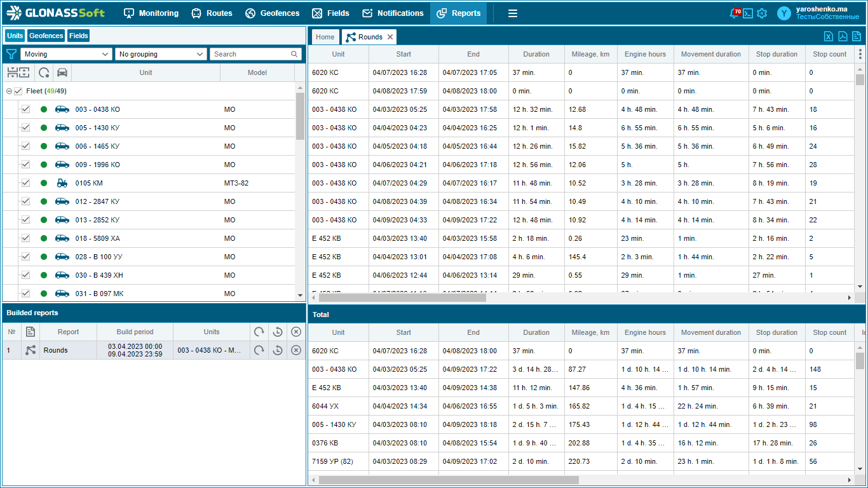Expand all groups icon in units header
This screenshot has width=868, height=488.
pyautogui.click(x=24, y=72)
